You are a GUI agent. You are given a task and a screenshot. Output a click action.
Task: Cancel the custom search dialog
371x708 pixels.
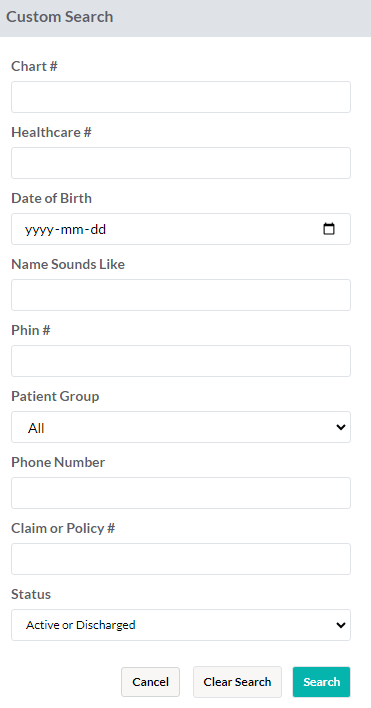(x=150, y=682)
